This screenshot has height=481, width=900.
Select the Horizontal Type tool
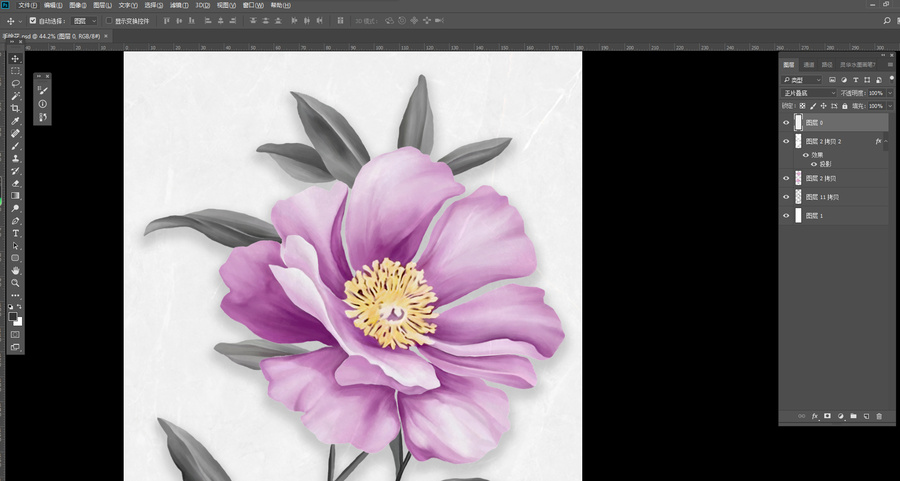[15, 234]
